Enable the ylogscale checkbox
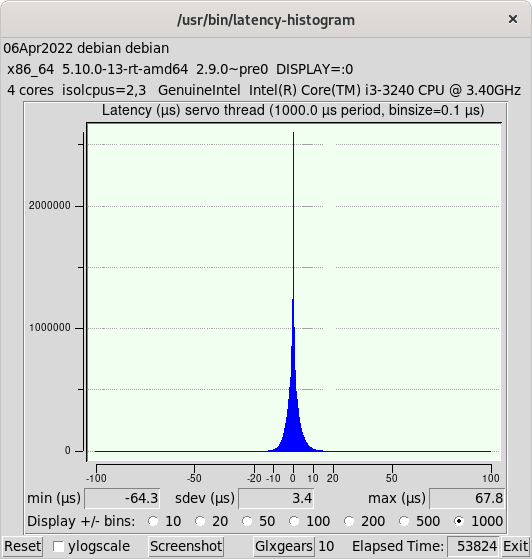 58,546
